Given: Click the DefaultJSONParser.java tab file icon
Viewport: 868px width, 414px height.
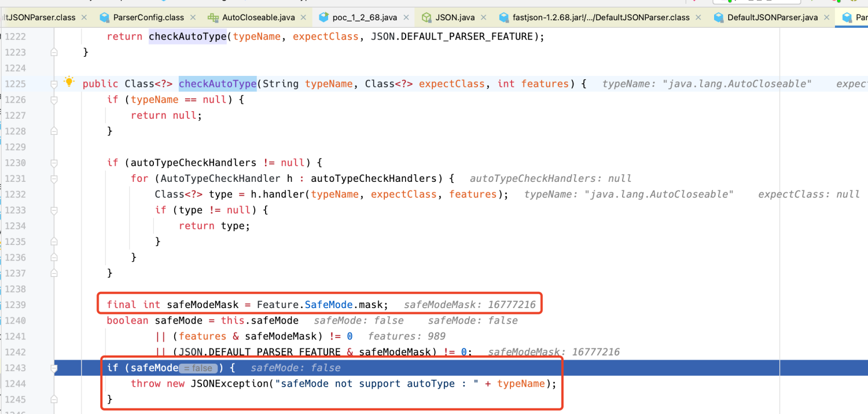Looking at the screenshot, I should (x=719, y=17).
